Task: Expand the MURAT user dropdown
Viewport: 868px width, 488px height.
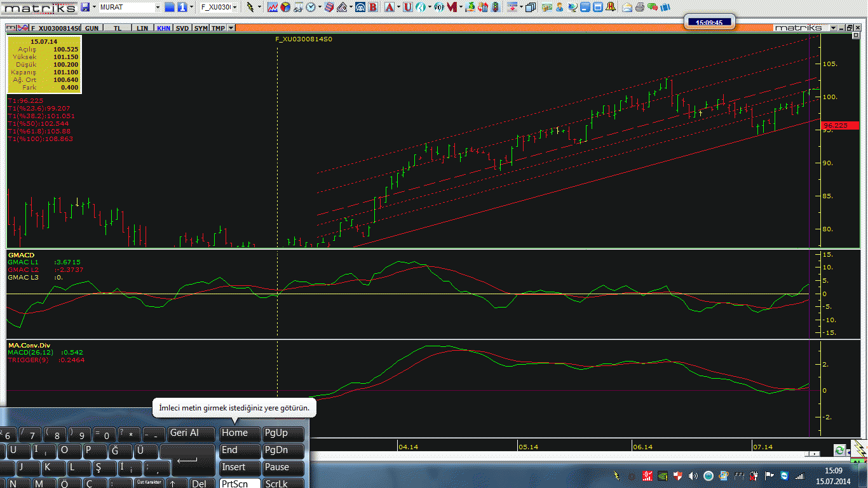Action: tap(158, 8)
